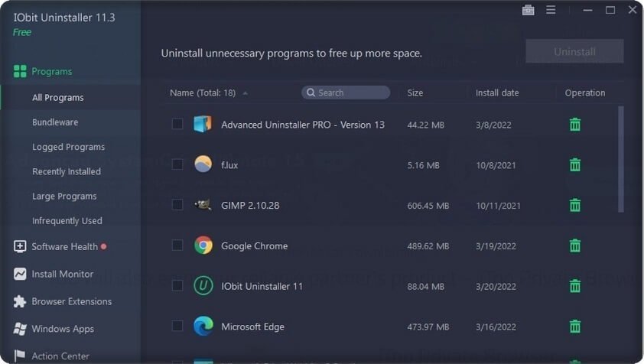Toggle the Name column sort arrow
This screenshot has width=644, height=364.
(246, 93)
